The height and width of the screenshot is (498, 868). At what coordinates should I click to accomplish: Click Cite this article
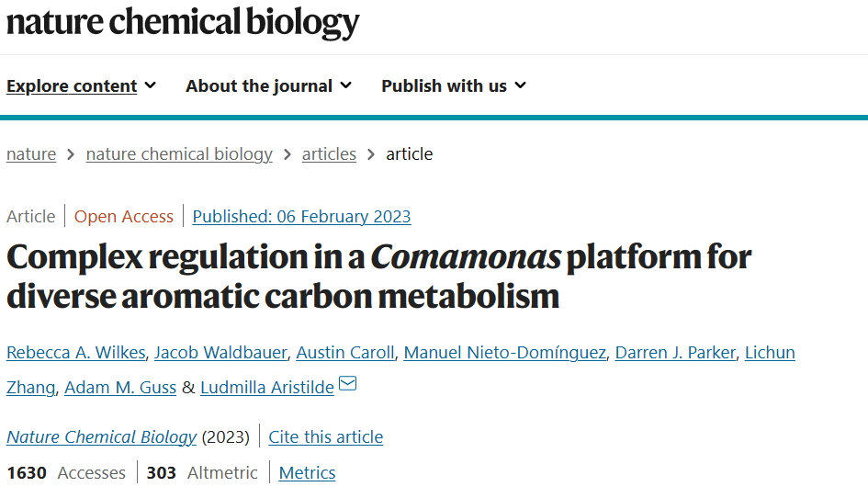pos(325,437)
